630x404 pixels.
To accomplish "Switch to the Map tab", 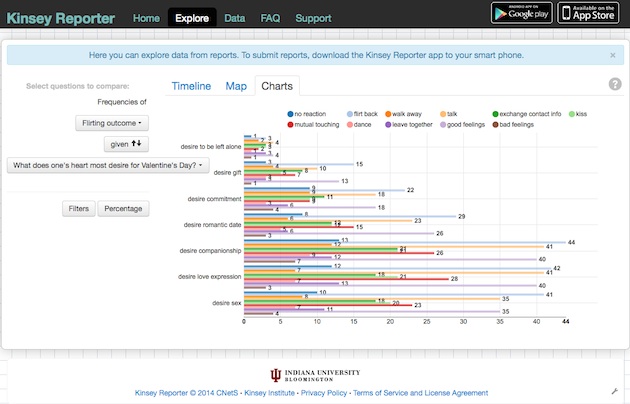I will coord(236,86).
